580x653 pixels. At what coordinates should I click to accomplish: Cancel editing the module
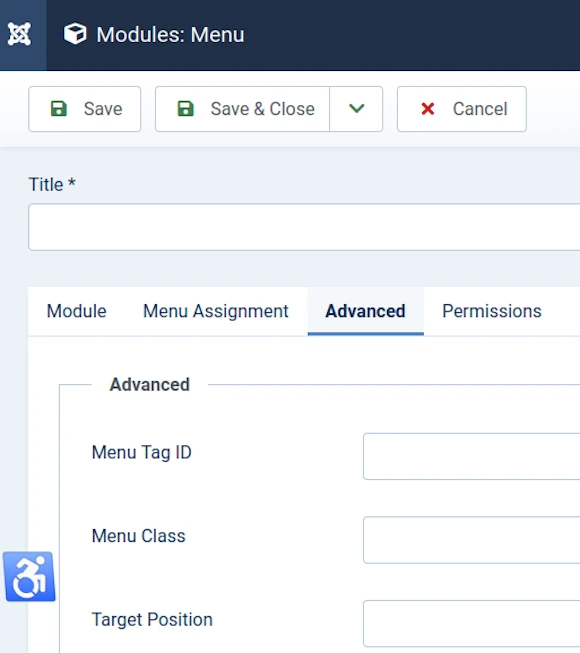pos(462,109)
